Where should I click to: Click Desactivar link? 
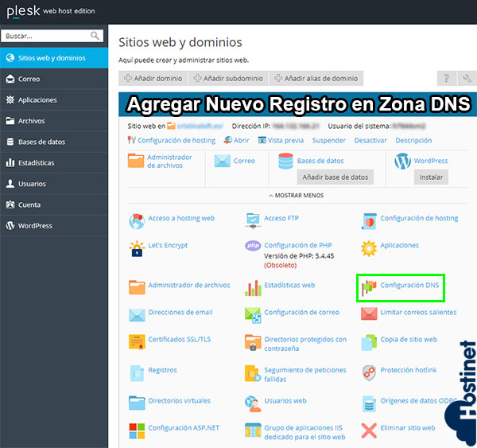(x=370, y=140)
